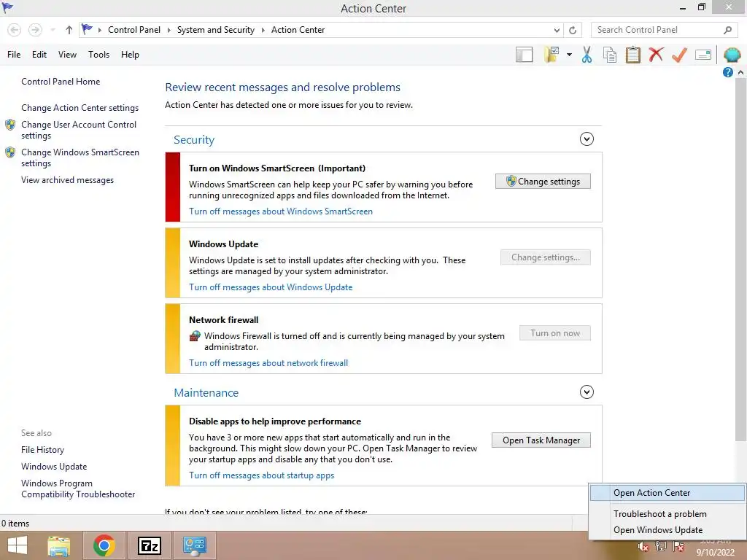
Task: Click the flag icon in address bar
Action: [88, 29]
